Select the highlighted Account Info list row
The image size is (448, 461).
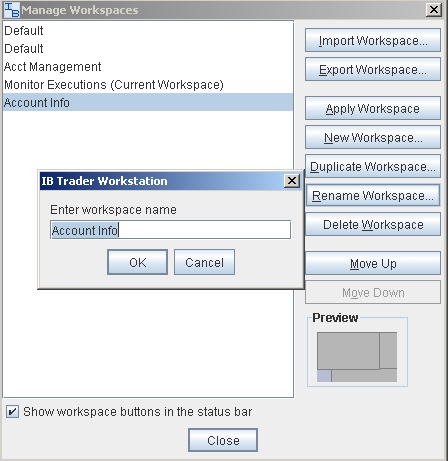148,102
